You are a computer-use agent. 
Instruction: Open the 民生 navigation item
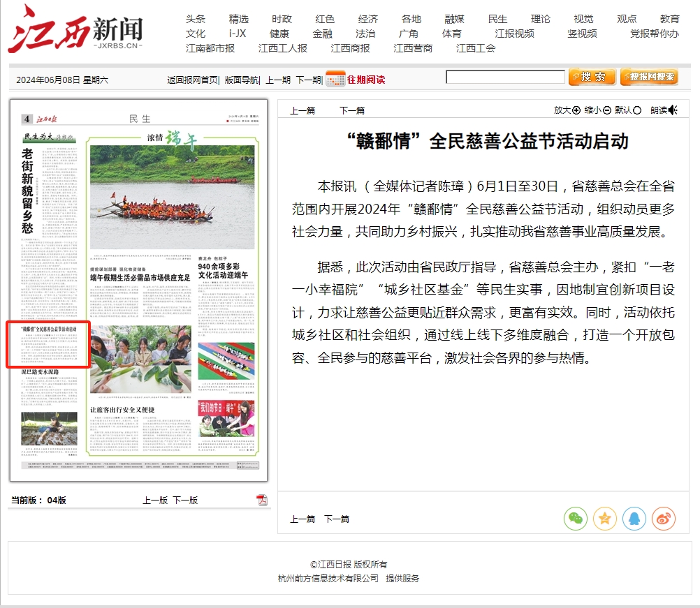point(497,19)
